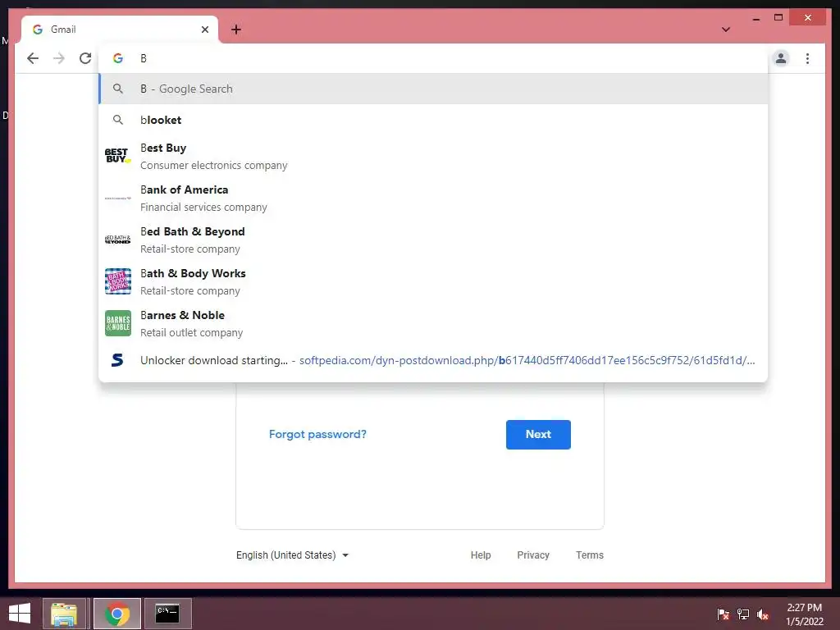Click the Google icon in address bar
The height and width of the screenshot is (630, 840).
coord(118,58)
